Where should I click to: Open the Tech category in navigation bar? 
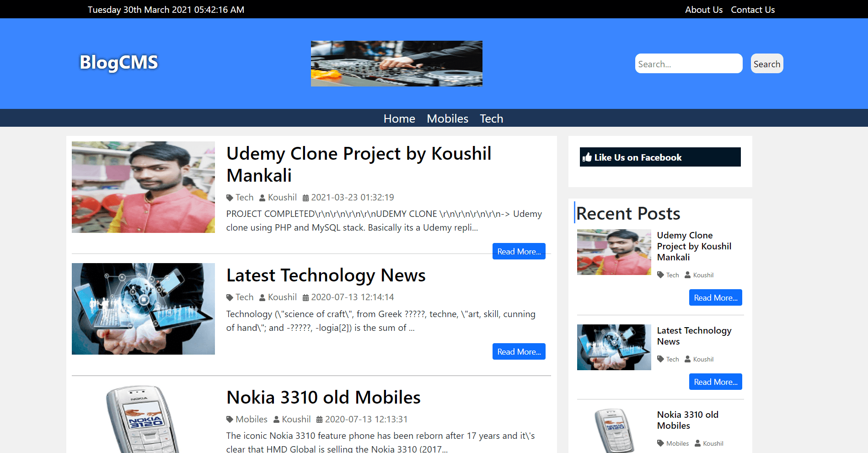[491, 119]
